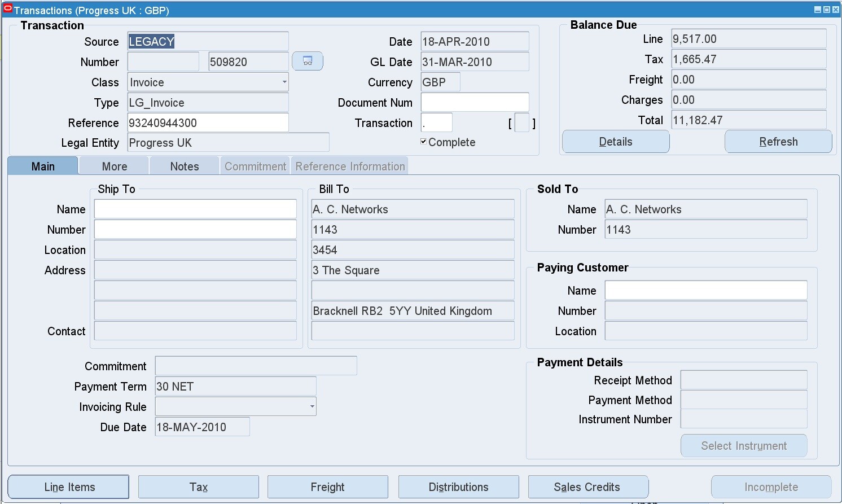Click the Incomplete button

pyautogui.click(x=770, y=487)
